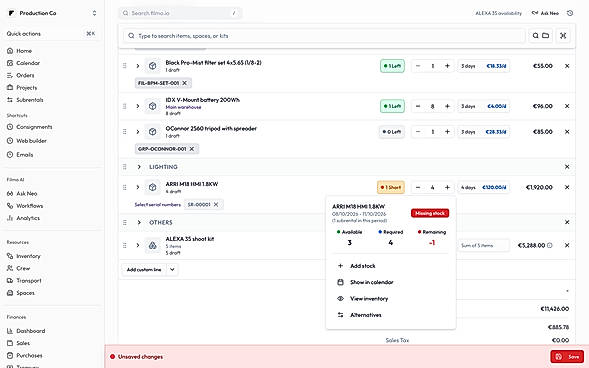
Task: Click the €4.00/d rate for IDX battery
Action: click(x=496, y=106)
